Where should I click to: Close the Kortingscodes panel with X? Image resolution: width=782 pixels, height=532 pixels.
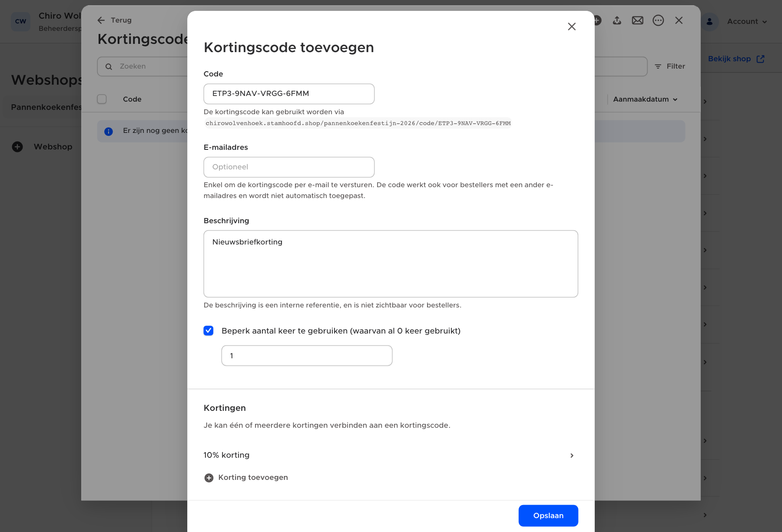pos(679,20)
